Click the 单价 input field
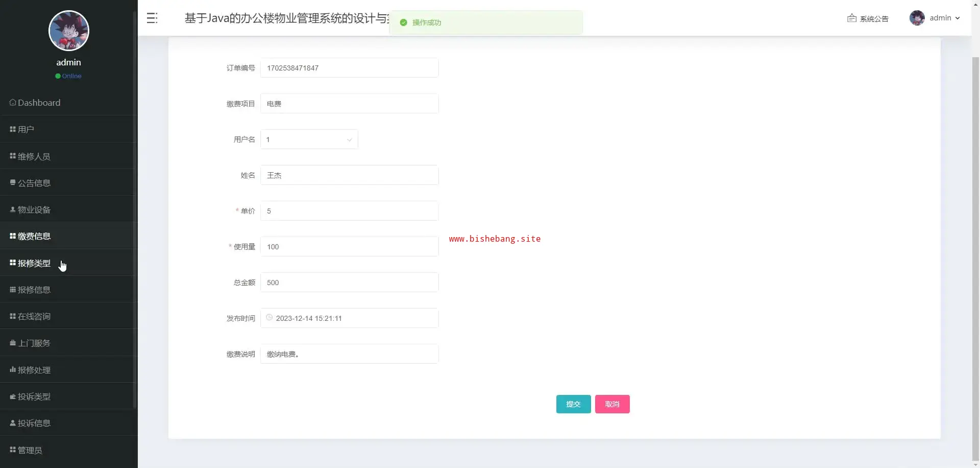Image resolution: width=980 pixels, height=468 pixels. tap(350, 211)
